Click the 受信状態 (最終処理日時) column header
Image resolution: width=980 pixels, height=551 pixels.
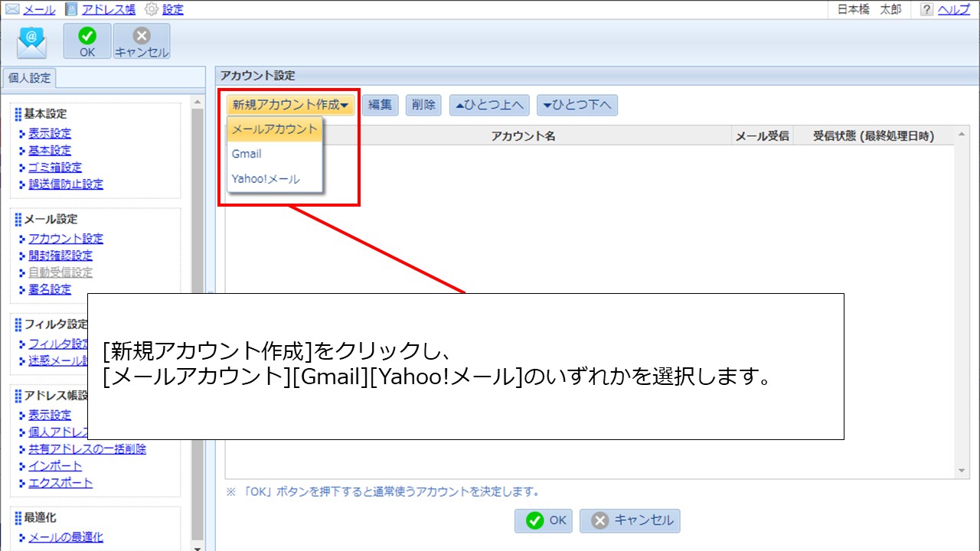pos(874,135)
